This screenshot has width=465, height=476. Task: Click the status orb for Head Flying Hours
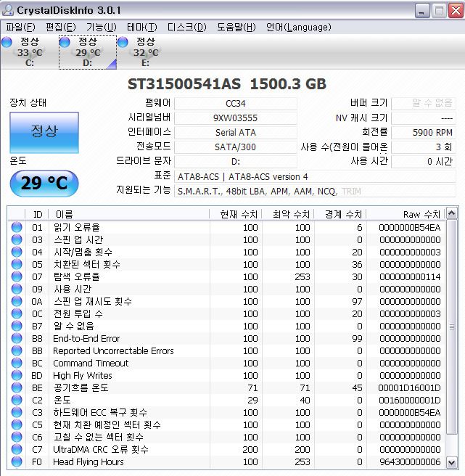coord(17,461)
